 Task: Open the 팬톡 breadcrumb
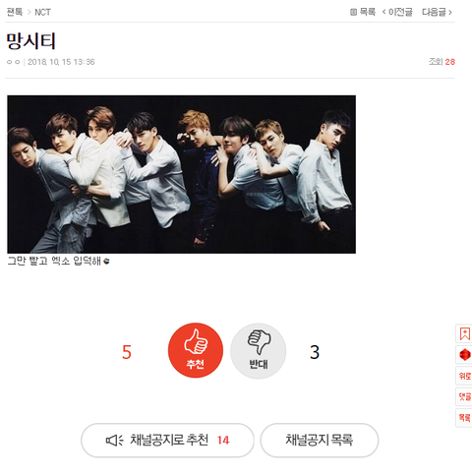pyautogui.click(x=15, y=12)
